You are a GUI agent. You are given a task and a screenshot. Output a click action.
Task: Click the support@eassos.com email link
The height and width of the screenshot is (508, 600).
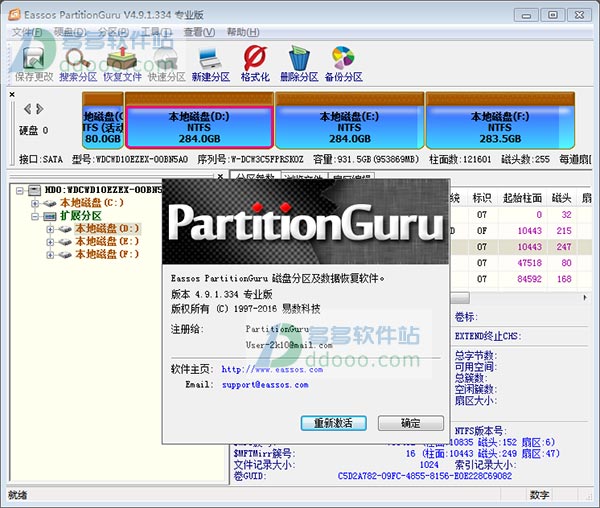(x=265, y=385)
